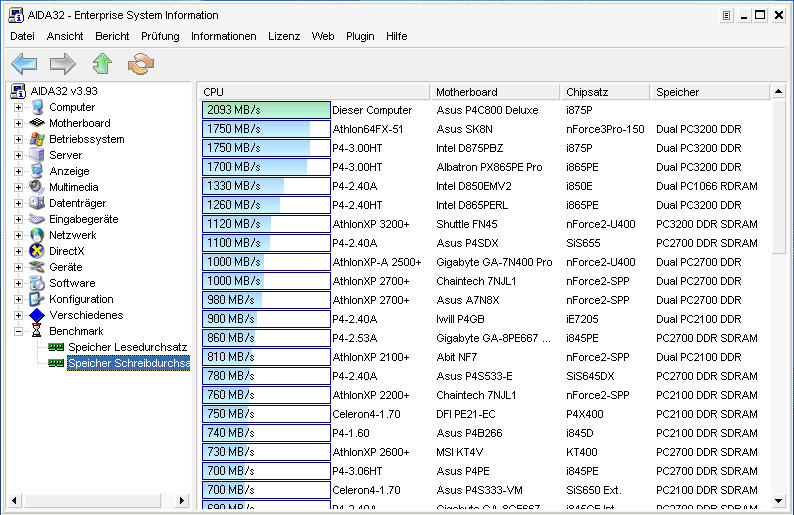Image resolution: width=794 pixels, height=515 pixels.
Task: Collapse the Benchmark tree node
Action: tap(18, 331)
